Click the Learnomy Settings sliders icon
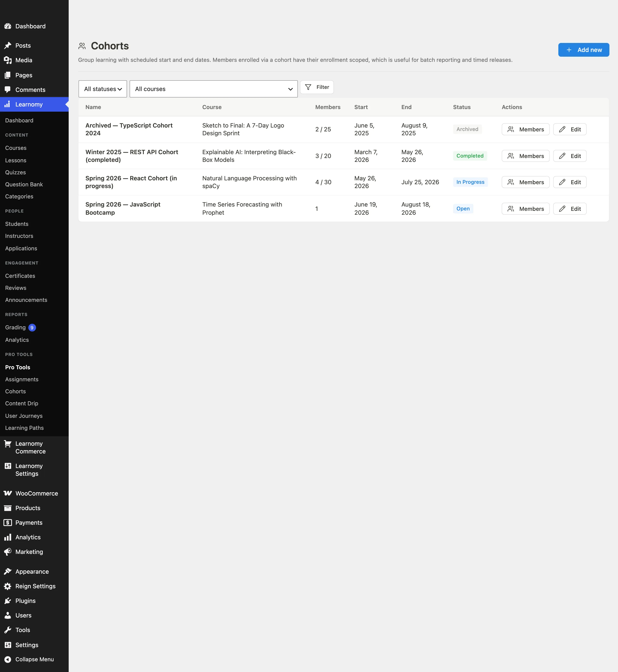This screenshot has height=672, width=618. click(x=8, y=466)
